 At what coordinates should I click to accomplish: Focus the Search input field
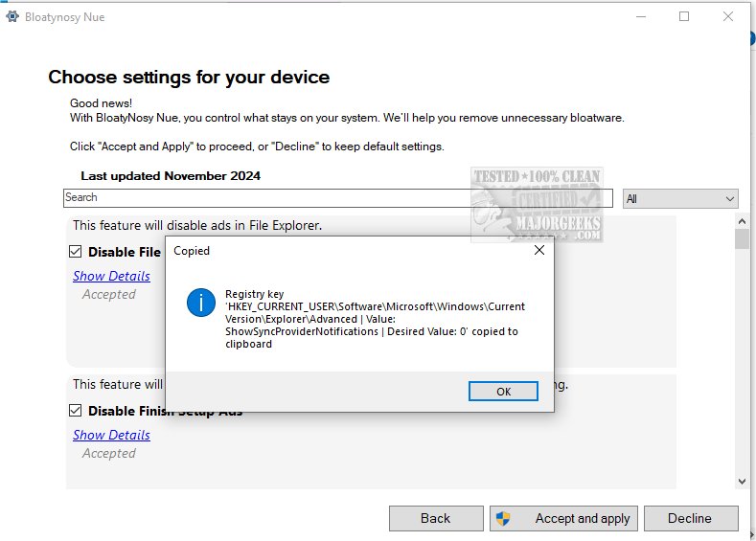pyautogui.click(x=337, y=198)
